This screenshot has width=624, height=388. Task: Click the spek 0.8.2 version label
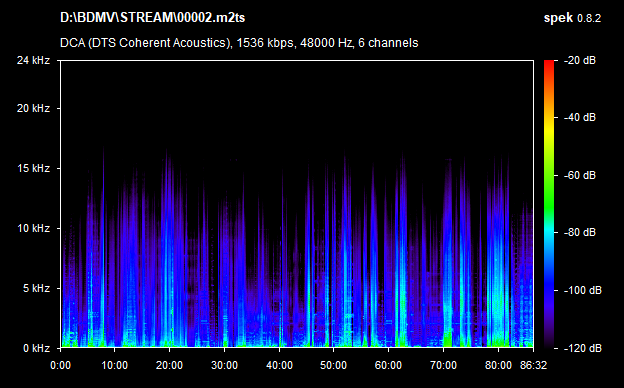click(572, 18)
